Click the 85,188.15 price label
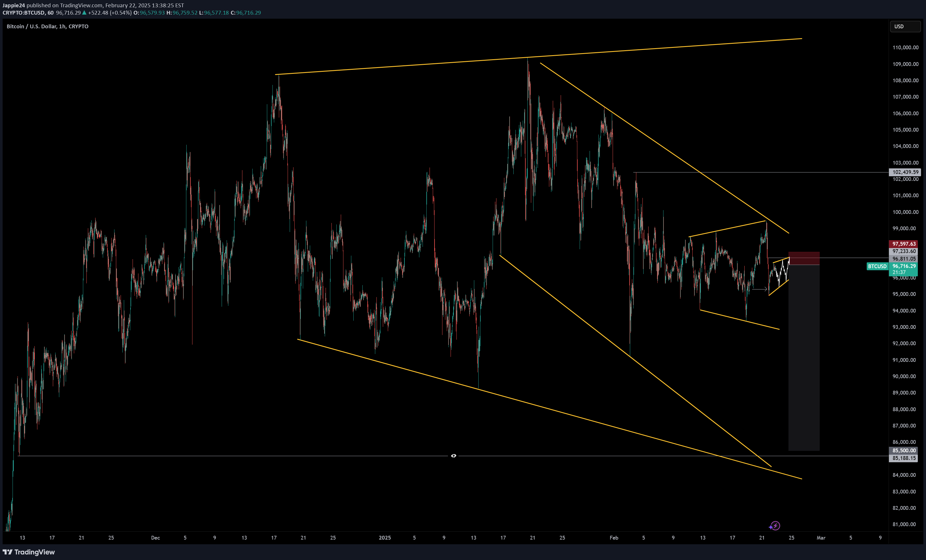 coord(904,458)
